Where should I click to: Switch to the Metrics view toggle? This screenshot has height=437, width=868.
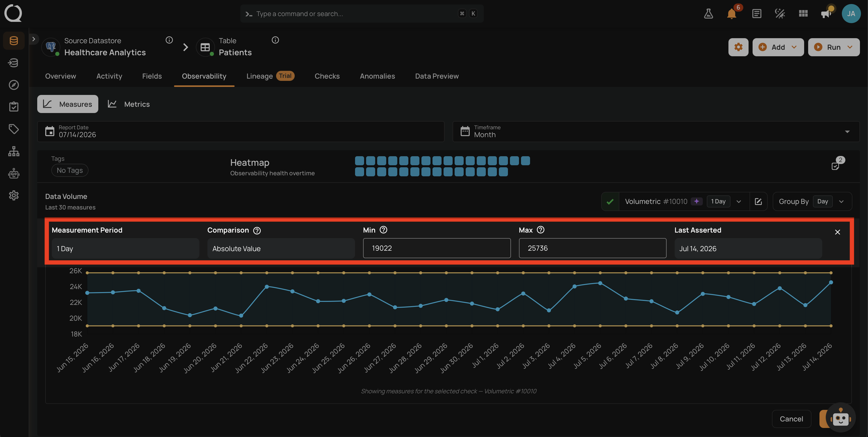pyautogui.click(x=129, y=104)
